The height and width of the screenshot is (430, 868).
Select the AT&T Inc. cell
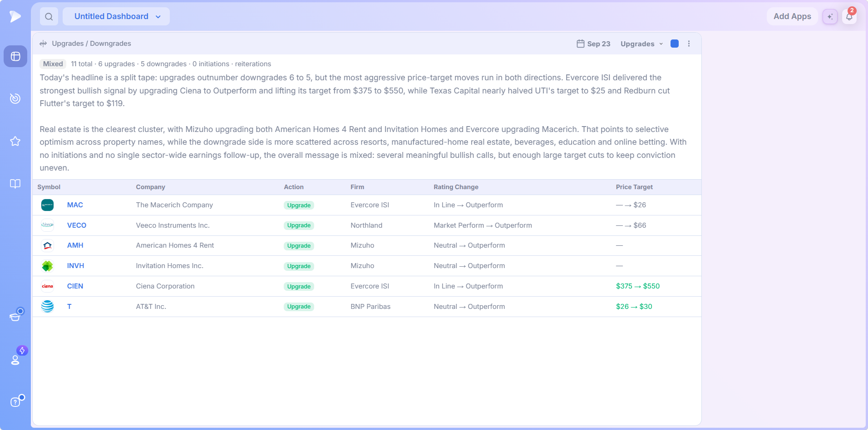click(x=151, y=307)
